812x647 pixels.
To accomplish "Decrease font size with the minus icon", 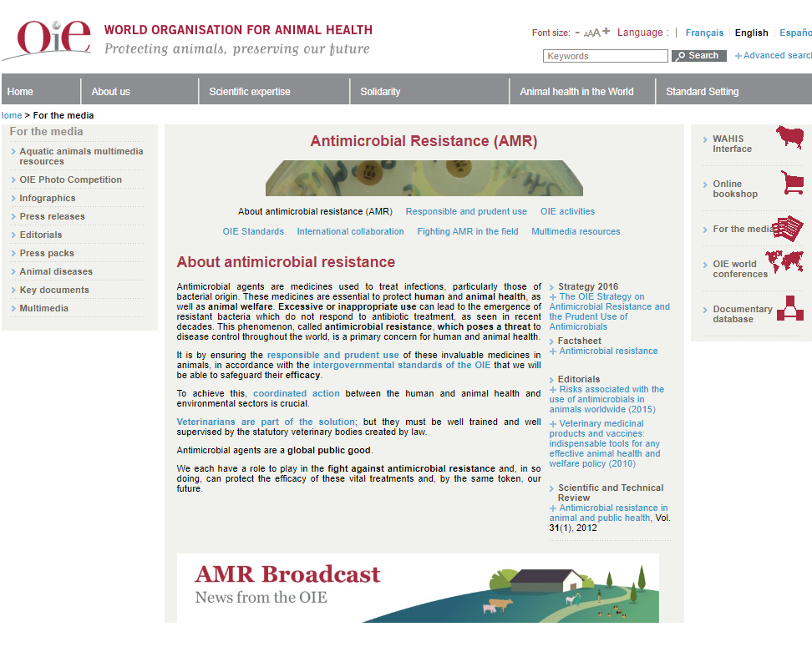I will tap(577, 32).
